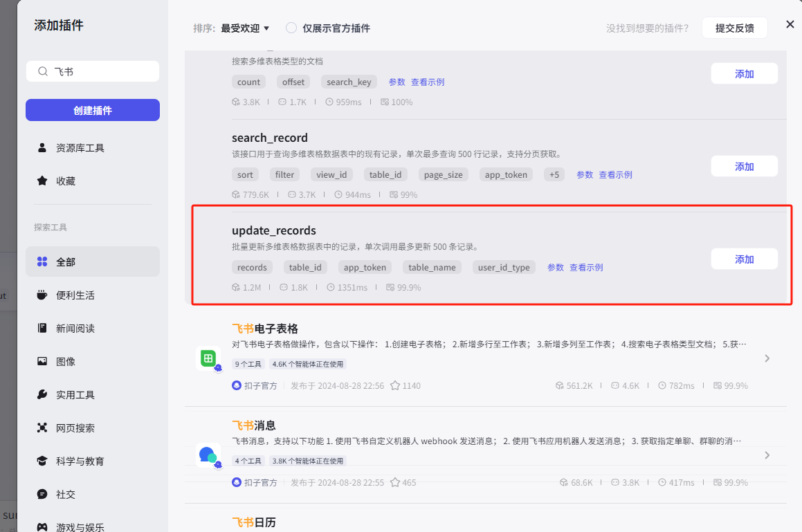Click the offset parameter tag
The width and height of the screenshot is (802, 532).
[x=293, y=82]
